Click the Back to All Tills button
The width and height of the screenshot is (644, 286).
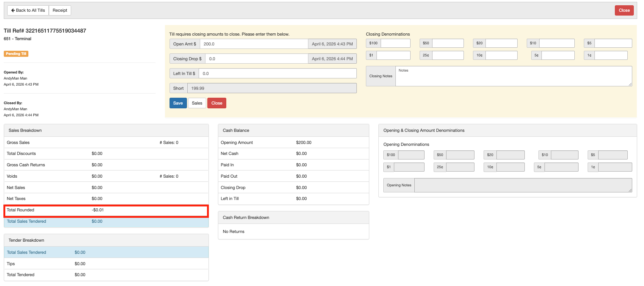[28, 10]
